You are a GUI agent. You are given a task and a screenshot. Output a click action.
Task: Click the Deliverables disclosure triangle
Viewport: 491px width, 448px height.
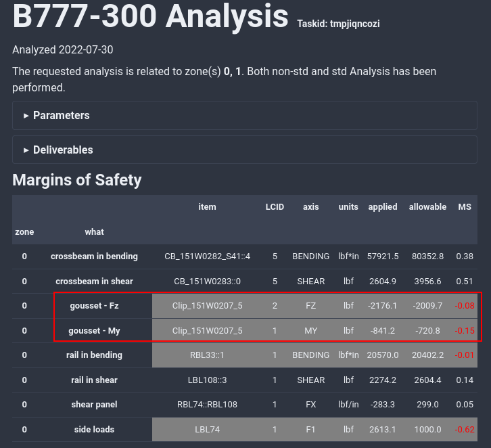[26, 150]
